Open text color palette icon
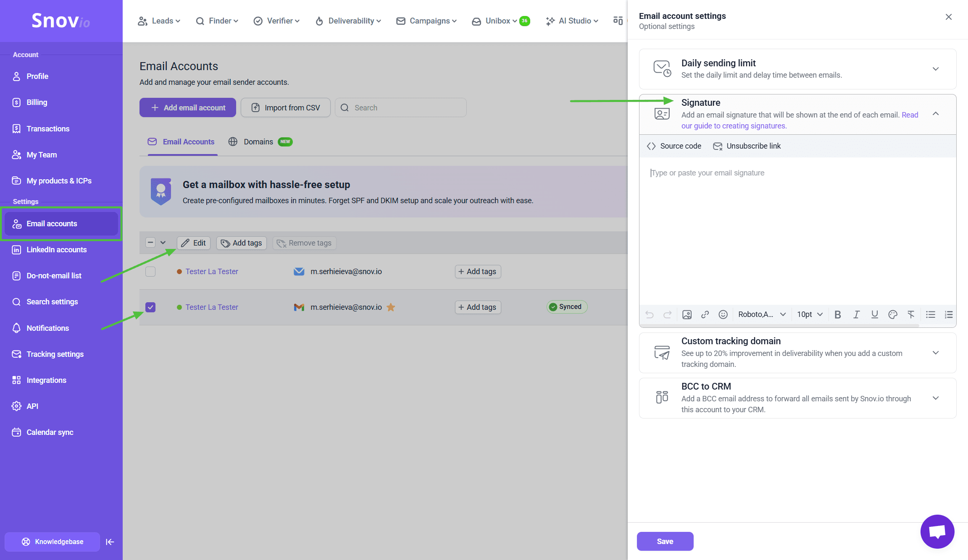The image size is (968, 560). tap(892, 314)
